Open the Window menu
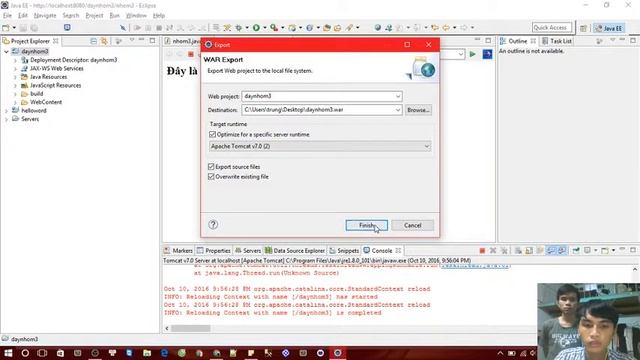This screenshot has height=360, width=640. [x=136, y=16]
